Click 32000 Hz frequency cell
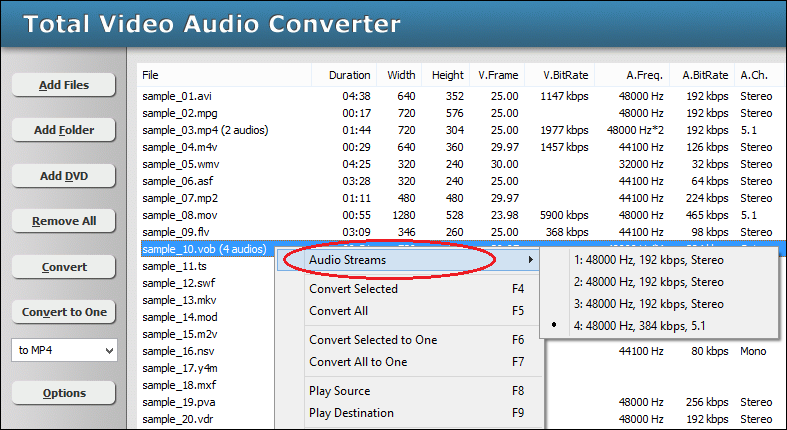The image size is (787, 430). click(641, 165)
